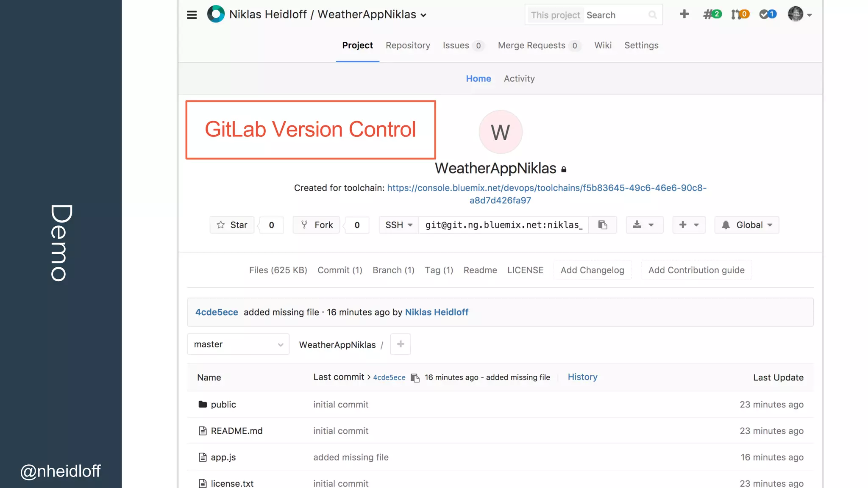The height and width of the screenshot is (488, 868).
Task: Click the git clone URL field
Action: tap(504, 225)
